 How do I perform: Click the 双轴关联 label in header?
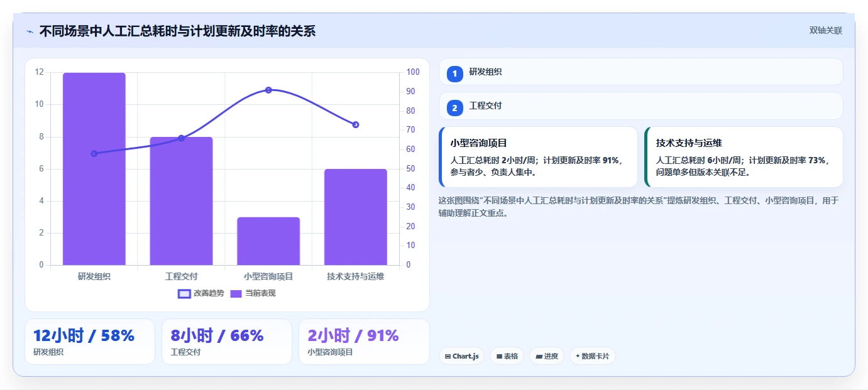point(825,31)
